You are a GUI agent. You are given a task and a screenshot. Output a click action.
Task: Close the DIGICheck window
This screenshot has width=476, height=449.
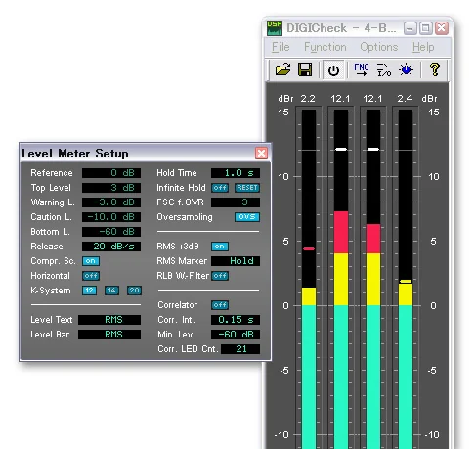[442, 28]
